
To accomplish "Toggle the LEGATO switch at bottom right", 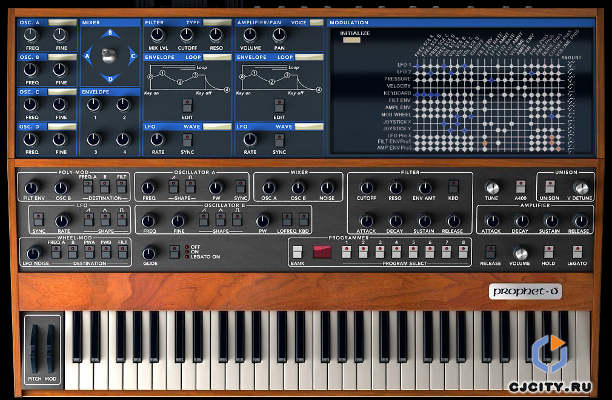I will click(578, 252).
